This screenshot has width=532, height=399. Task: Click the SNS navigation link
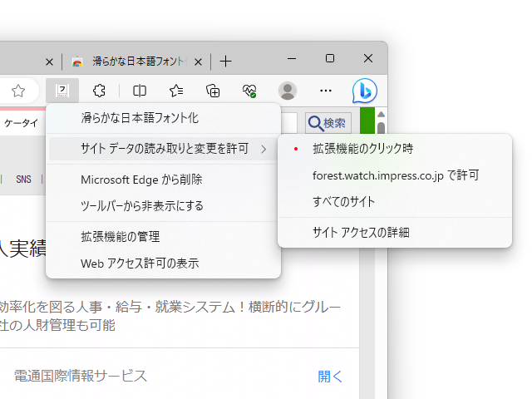23,180
